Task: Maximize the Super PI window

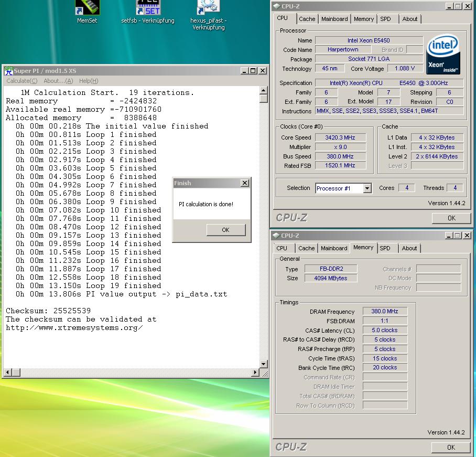Action: click(253, 71)
